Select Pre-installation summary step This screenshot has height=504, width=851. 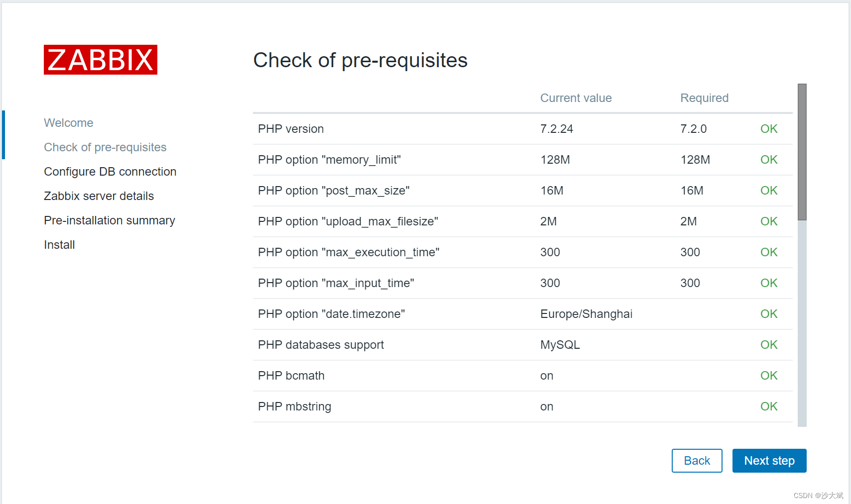[x=110, y=220]
